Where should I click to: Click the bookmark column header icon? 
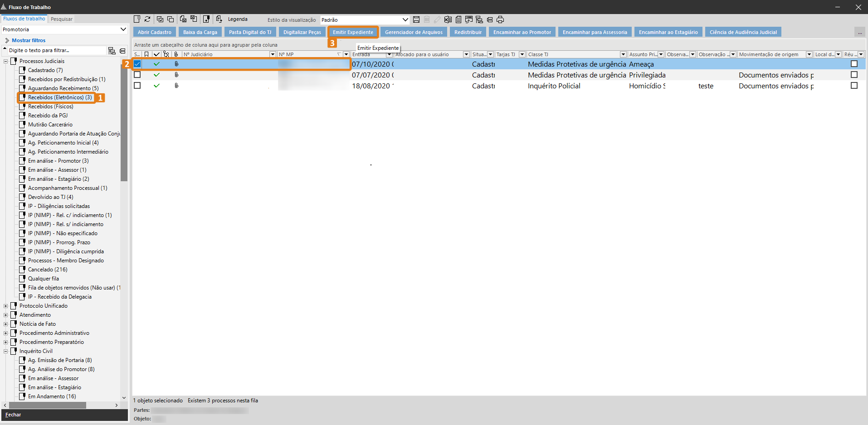[x=146, y=54]
